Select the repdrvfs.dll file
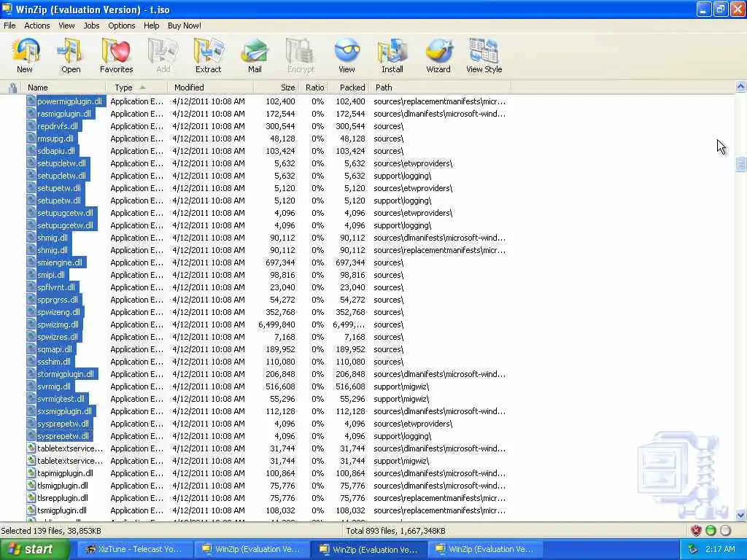 pyautogui.click(x=58, y=125)
